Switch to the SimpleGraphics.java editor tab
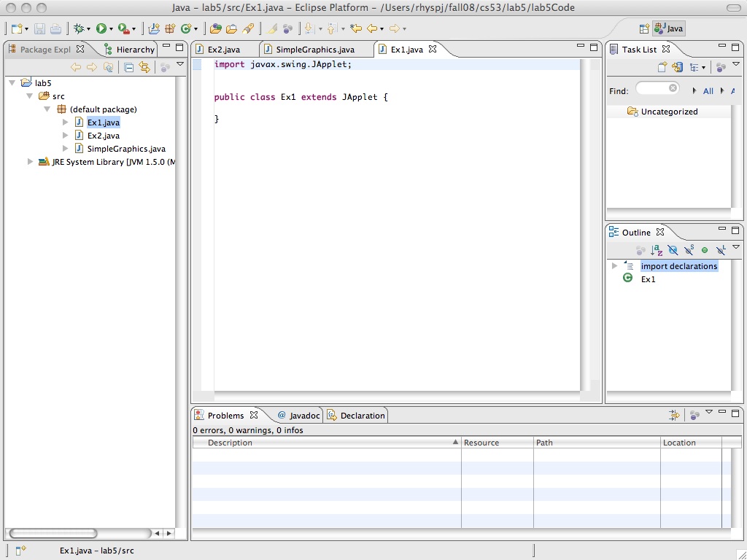 [315, 49]
